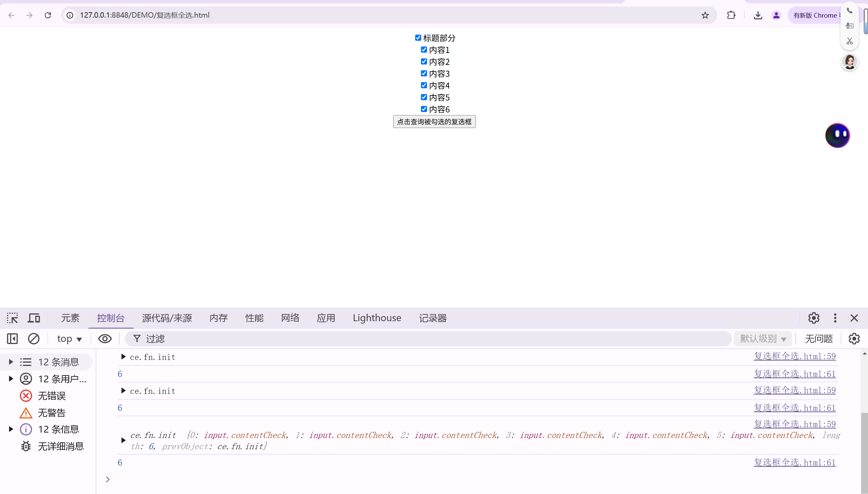Image resolution: width=868 pixels, height=494 pixels.
Task: Click the inspect element selector icon
Action: click(13, 318)
